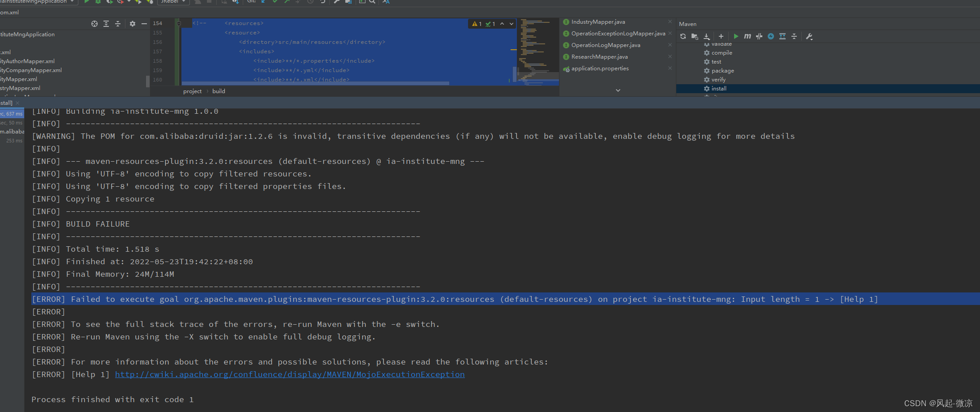The height and width of the screenshot is (412, 980).
Task: Expand all in project panel
Action: tap(106, 24)
